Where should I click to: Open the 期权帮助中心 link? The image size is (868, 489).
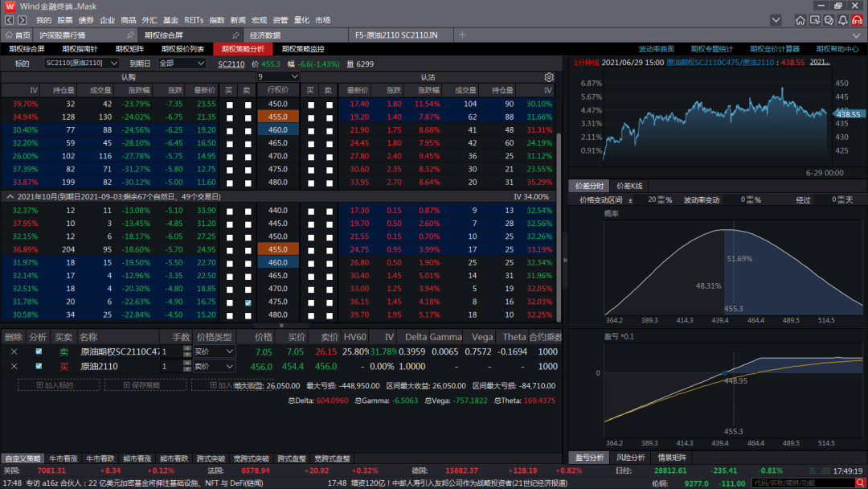click(837, 49)
